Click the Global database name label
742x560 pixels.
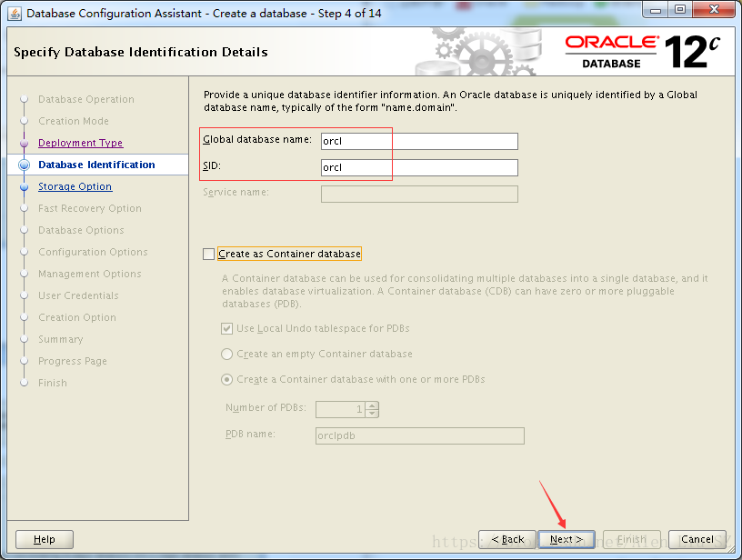click(257, 139)
